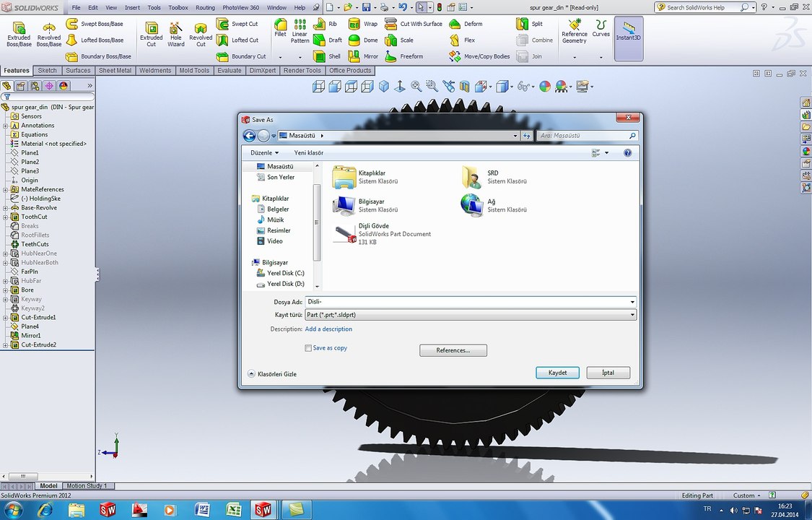Switch to the Sheet Metal tab
The width and height of the screenshot is (812, 520).
pos(115,71)
